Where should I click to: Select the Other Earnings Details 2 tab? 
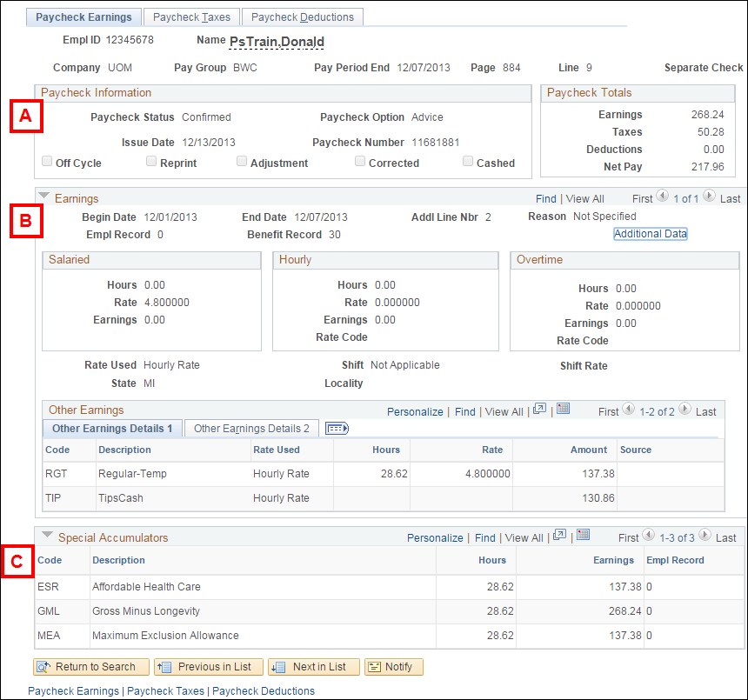tap(251, 429)
